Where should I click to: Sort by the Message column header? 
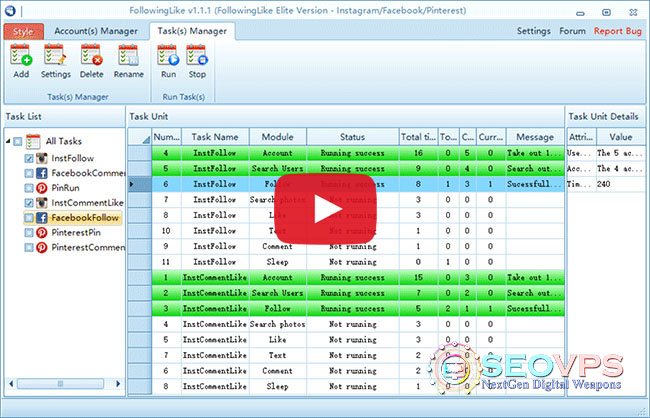click(x=535, y=137)
